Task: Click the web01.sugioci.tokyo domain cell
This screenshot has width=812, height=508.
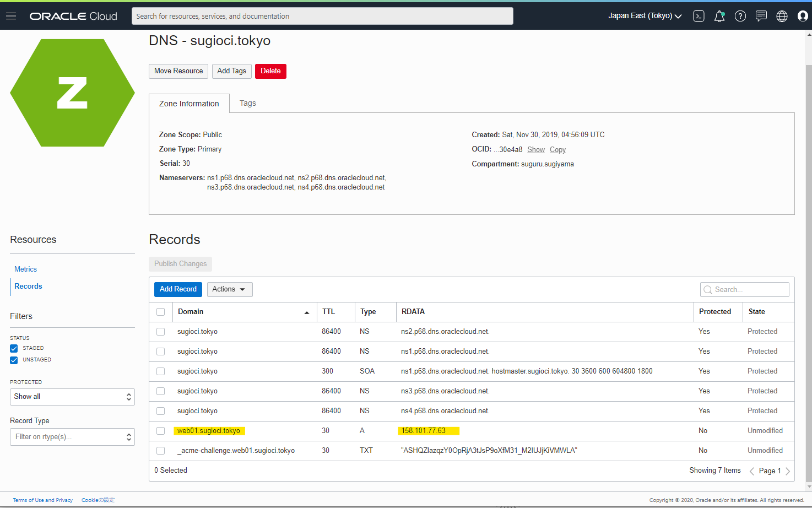Action: click(209, 431)
